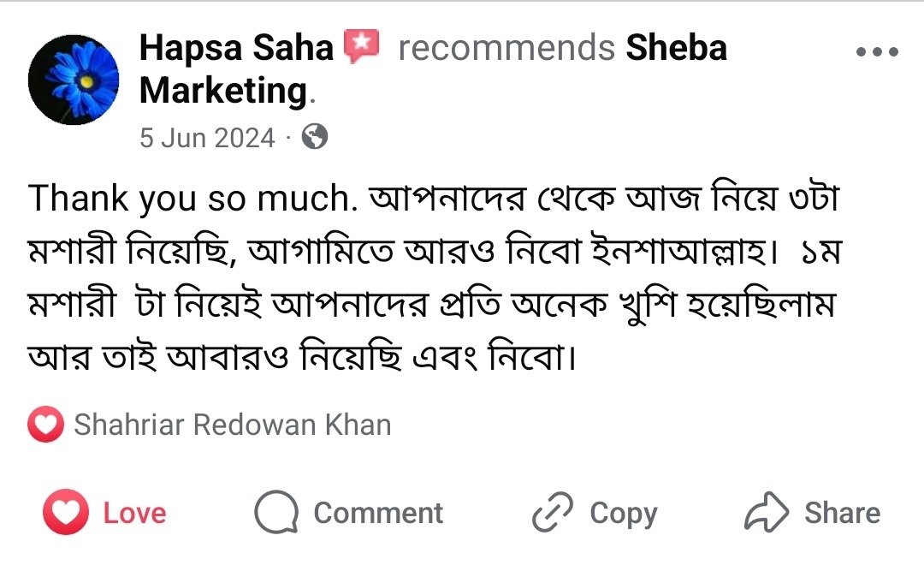This screenshot has height=565, width=924.
Task: Open Hapsa Saha's profile name link
Action: (x=236, y=48)
